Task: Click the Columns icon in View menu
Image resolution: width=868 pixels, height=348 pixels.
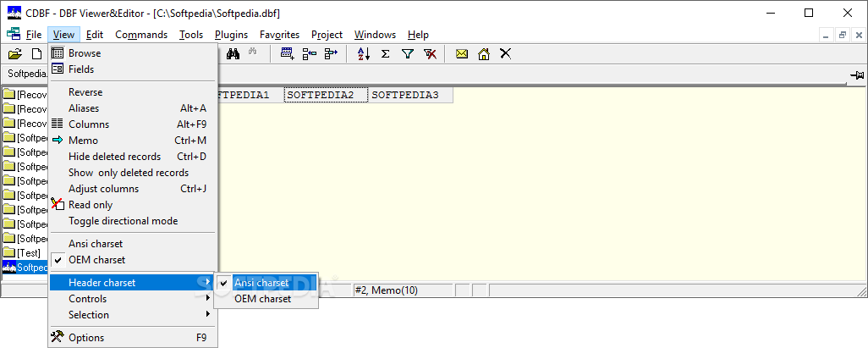Action: click(57, 124)
